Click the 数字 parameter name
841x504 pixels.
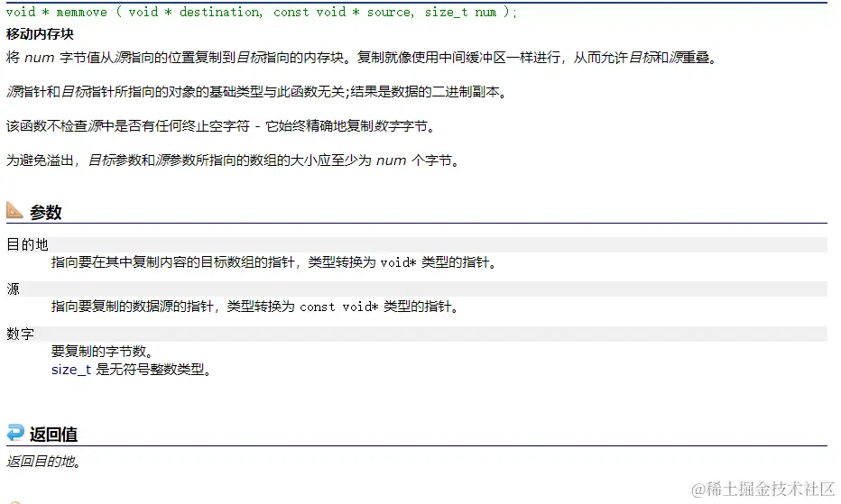pos(21,334)
